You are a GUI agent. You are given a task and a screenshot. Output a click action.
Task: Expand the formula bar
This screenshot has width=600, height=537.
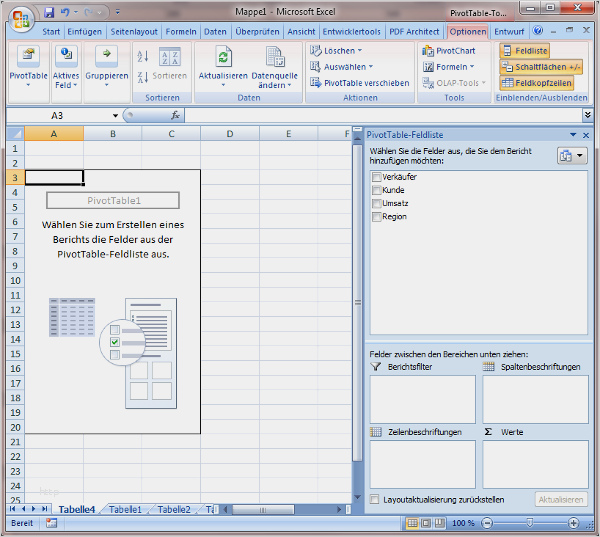tap(587, 114)
